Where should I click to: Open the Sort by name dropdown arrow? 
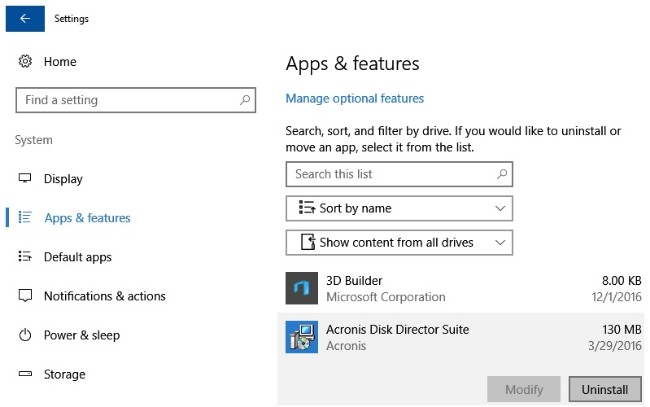coord(500,208)
